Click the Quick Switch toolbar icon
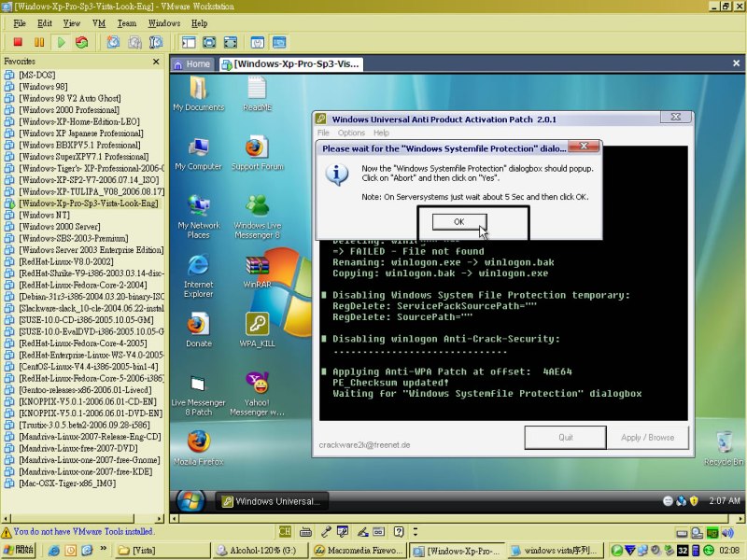Screen dimensions: 747x560 tap(231, 42)
